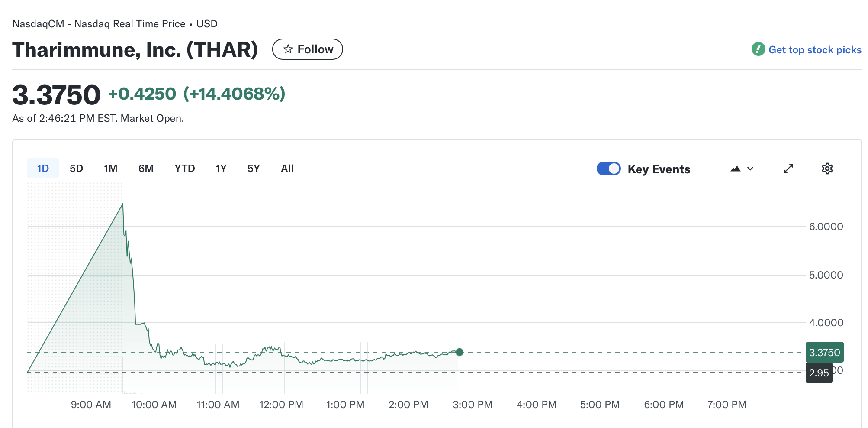Image resolution: width=868 pixels, height=428 pixels.
Task: Select the 1Y time range
Action: click(221, 169)
